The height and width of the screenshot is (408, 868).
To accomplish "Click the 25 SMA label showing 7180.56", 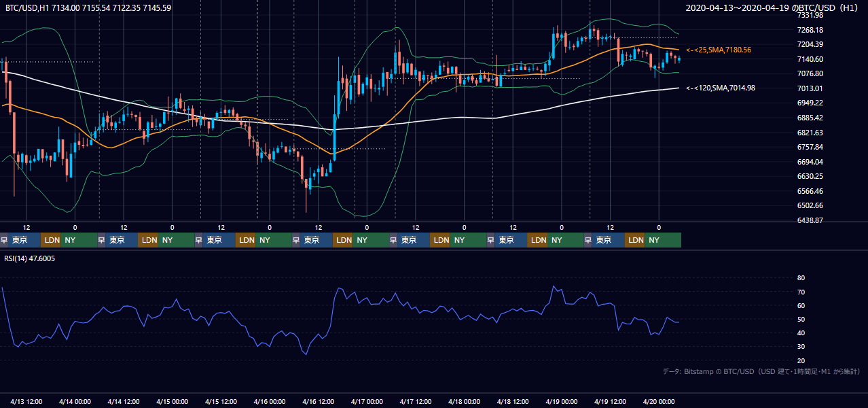I will pos(719,50).
